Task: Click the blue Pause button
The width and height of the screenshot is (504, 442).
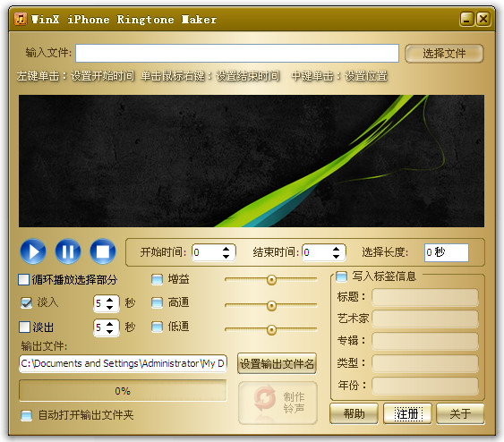Action: [x=68, y=251]
